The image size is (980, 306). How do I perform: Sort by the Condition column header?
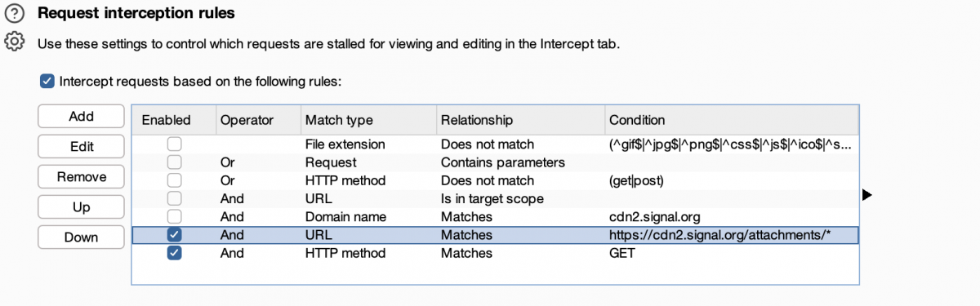click(x=731, y=120)
